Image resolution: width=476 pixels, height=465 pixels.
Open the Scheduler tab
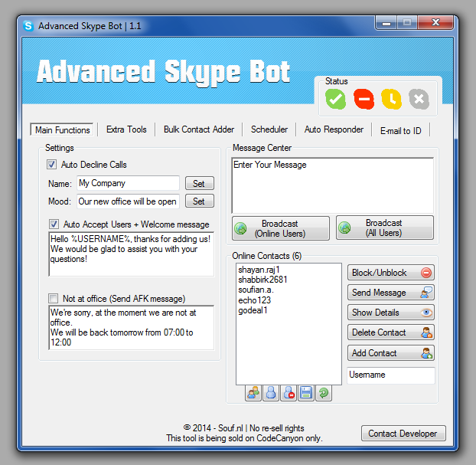click(x=269, y=129)
